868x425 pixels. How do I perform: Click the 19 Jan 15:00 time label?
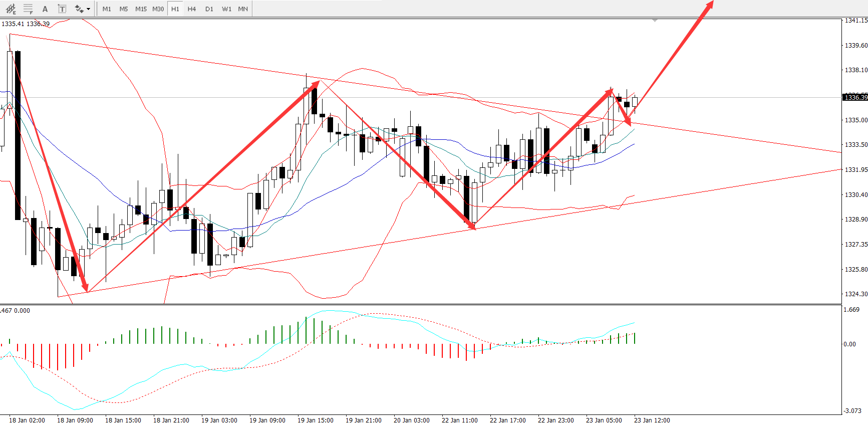[315, 420]
